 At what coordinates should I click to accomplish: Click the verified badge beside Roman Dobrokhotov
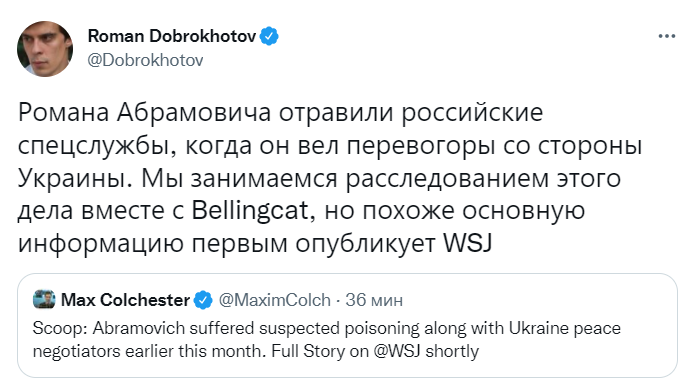click(x=269, y=36)
